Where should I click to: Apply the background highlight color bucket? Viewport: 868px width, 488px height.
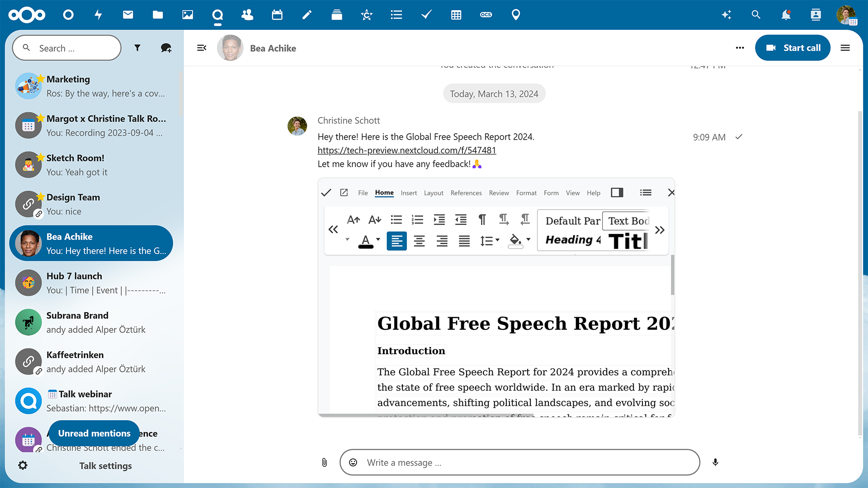coord(515,241)
